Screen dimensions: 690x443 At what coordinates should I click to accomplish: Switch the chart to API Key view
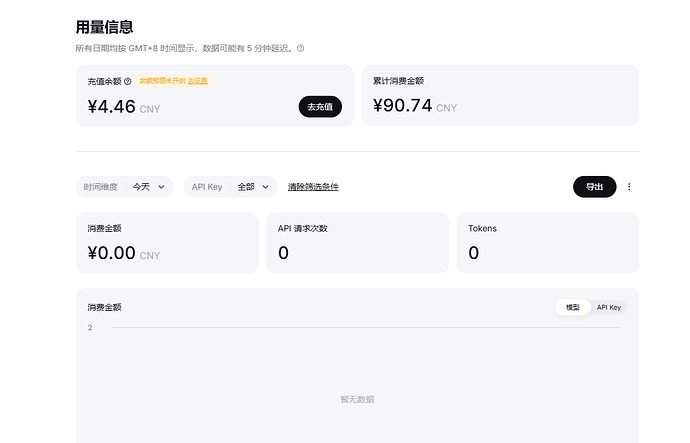tap(609, 308)
